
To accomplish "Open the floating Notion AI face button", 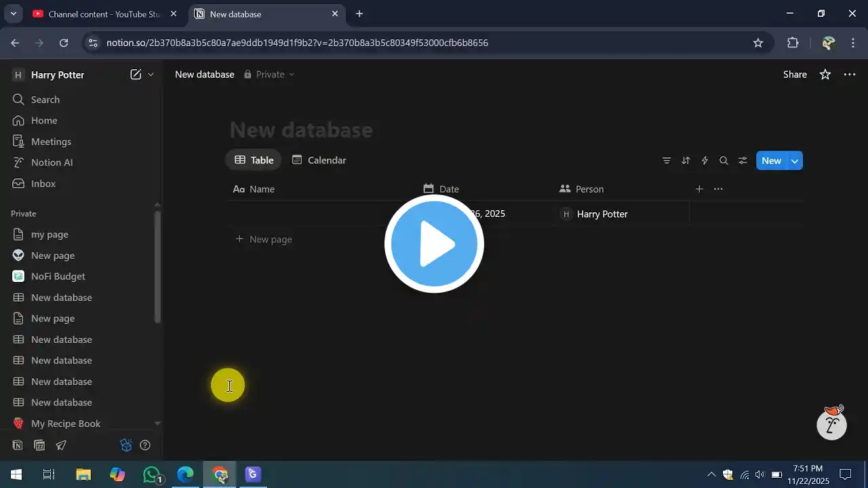I will click(832, 423).
